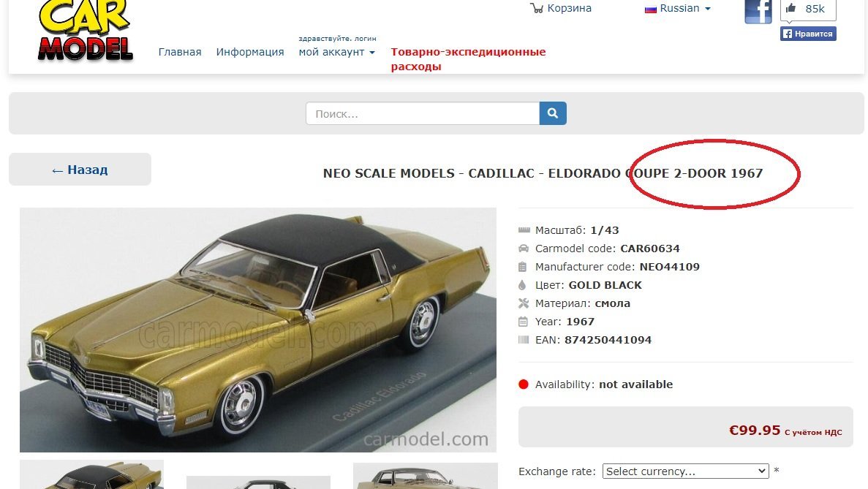868x489 pixels.
Task: Select the third side-view thumbnail
Action: pos(425,476)
